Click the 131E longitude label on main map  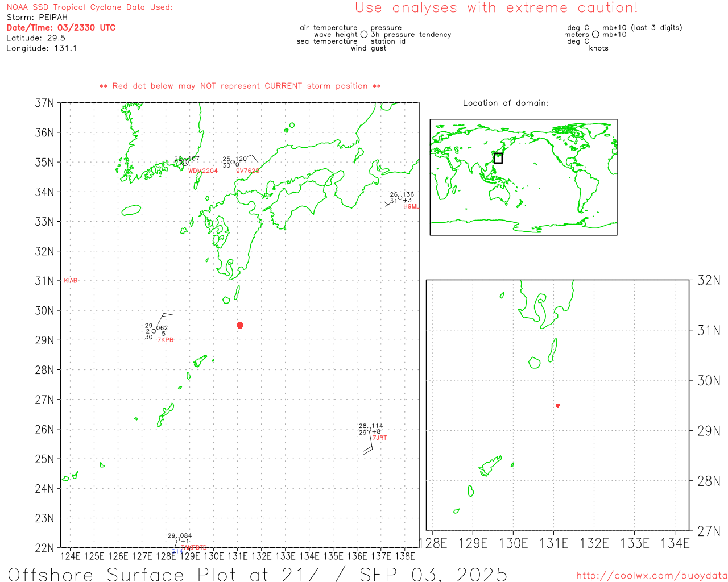(238, 556)
